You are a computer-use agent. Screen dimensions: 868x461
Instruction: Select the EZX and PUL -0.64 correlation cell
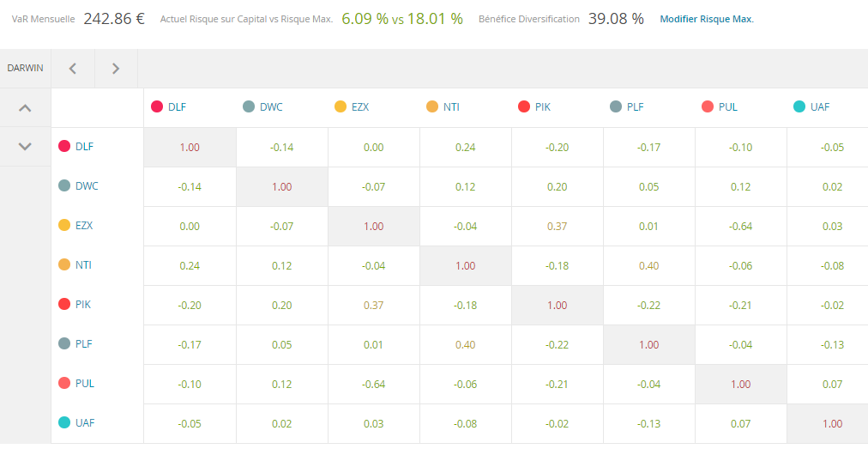(x=740, y=227)
